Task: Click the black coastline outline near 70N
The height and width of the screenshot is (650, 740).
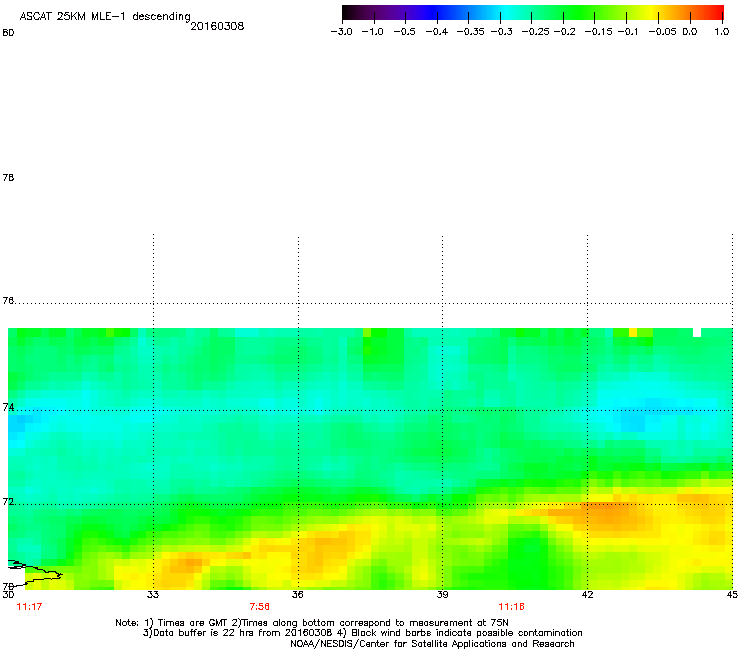Action: click(x=34, y=574)
